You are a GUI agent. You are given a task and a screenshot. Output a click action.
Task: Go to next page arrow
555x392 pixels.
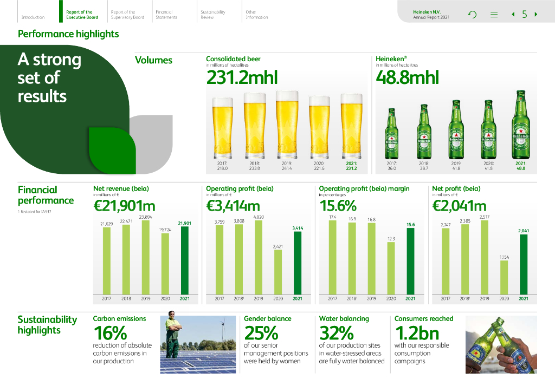(x=536, y=15)
